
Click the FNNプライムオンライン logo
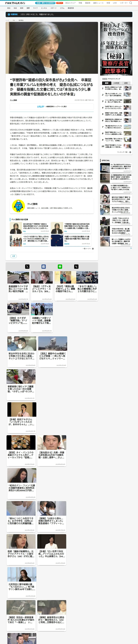tap(15, 3)
